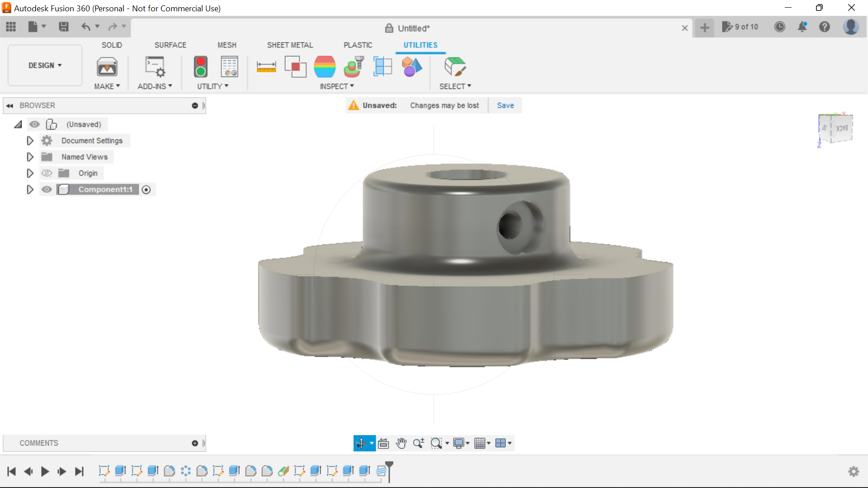Viewport: 868px width, 488px height.
Task: Open Grid and Snaps dropdown
Action: (482, 443)
